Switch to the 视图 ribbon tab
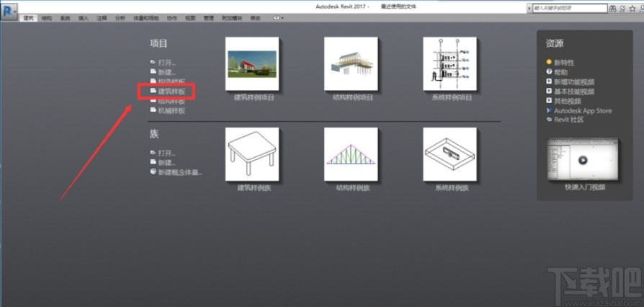The image size is (644, 307). [x=190, y=18]
